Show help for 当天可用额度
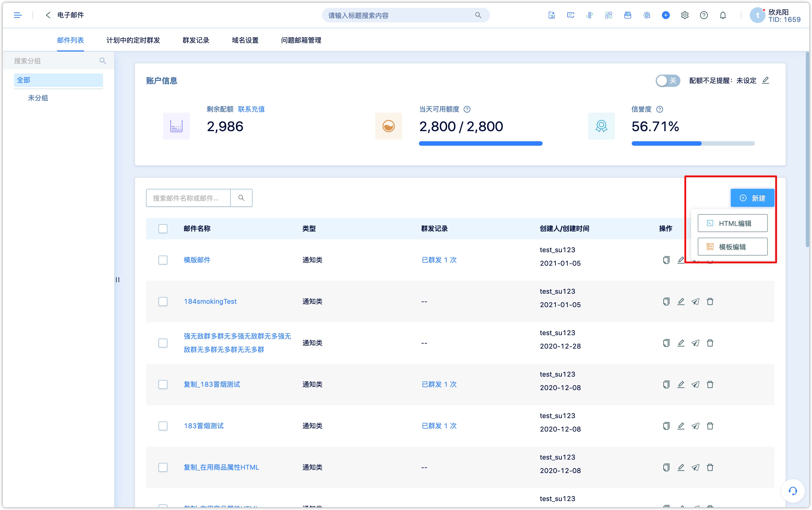The image size is (812, 510). [467, 109]
